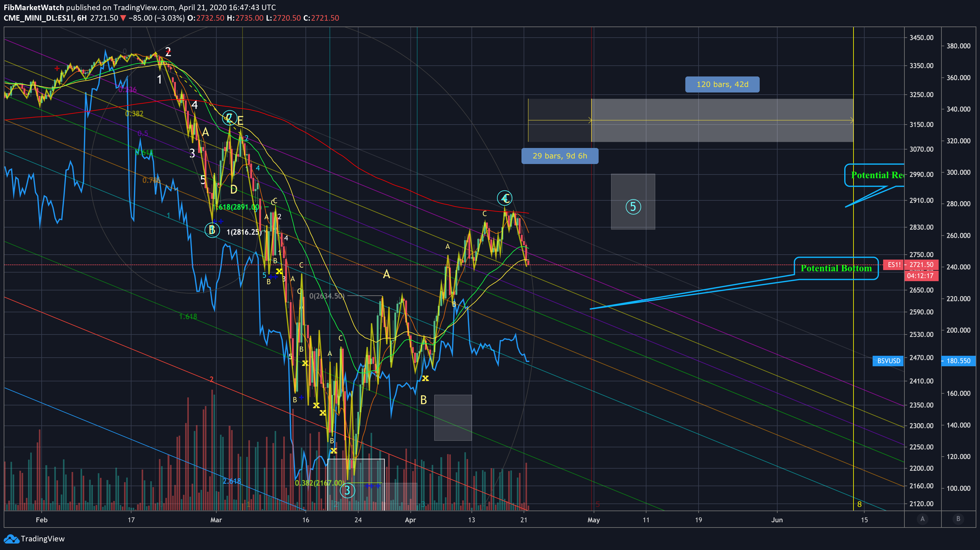Click the 'Apr' date axis label

pyautogui.click(x=410, y=519)
